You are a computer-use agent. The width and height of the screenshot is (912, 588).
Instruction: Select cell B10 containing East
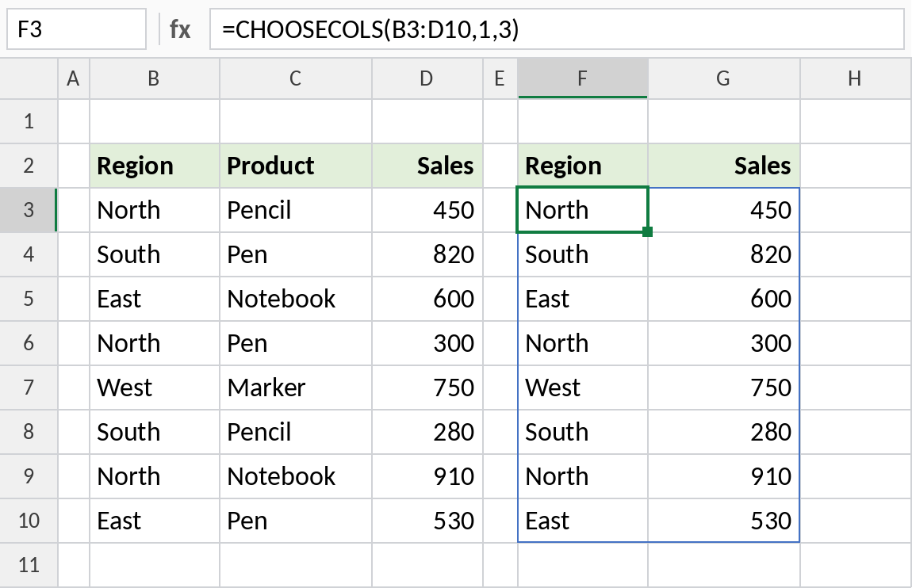coord(154,521)
